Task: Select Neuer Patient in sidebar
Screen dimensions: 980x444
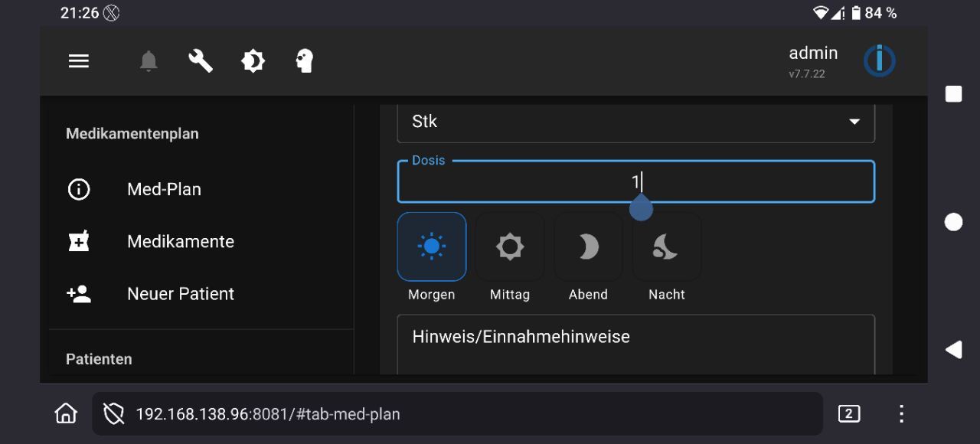Action: click(x=181, y=294)
